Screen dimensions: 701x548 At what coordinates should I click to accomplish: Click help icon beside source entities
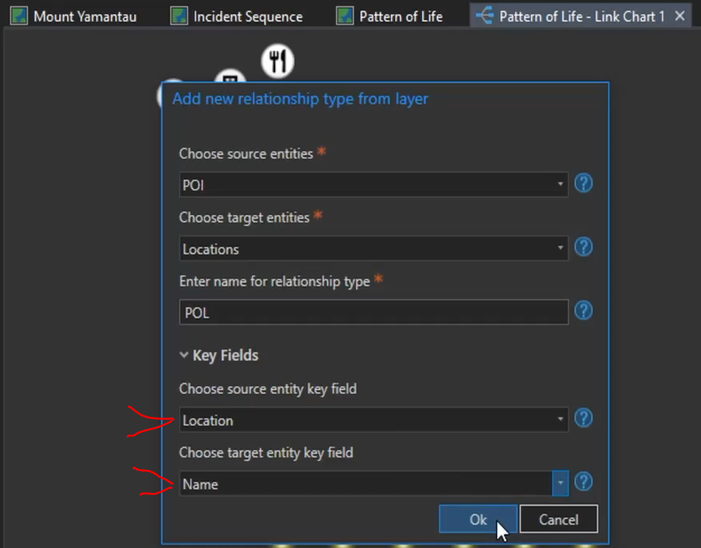click(x=584, y=184)
